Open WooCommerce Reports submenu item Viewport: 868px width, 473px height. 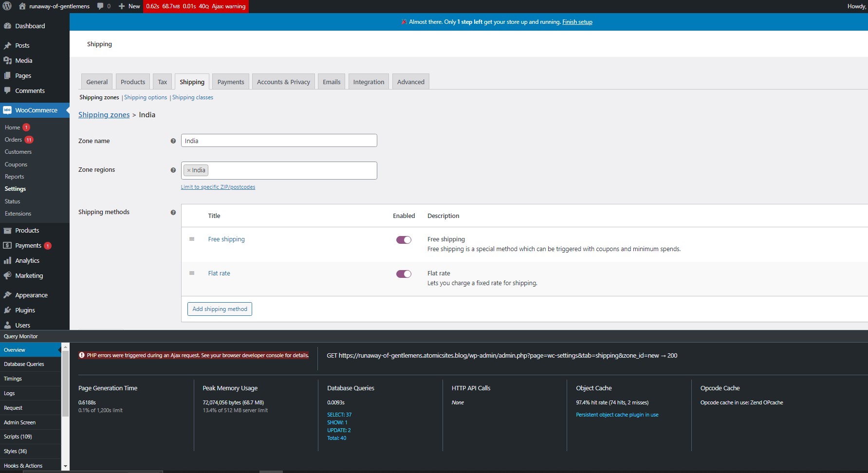[x=14, y=177]
